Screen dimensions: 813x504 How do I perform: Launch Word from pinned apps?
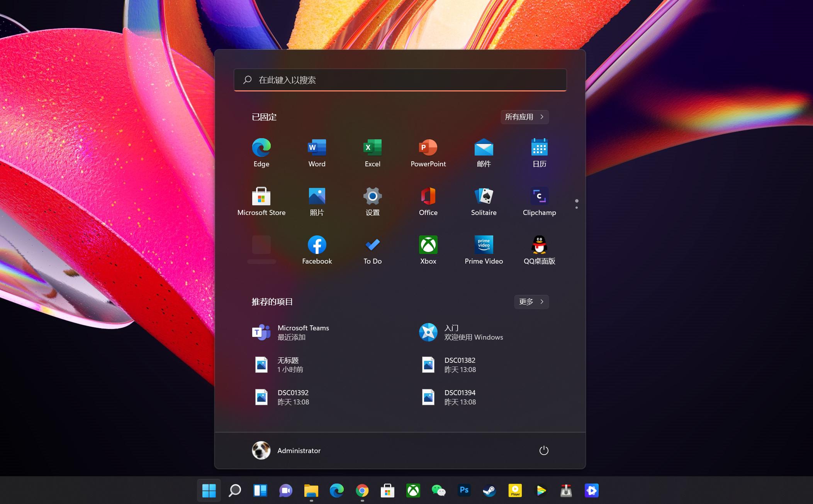coord(316,152)
